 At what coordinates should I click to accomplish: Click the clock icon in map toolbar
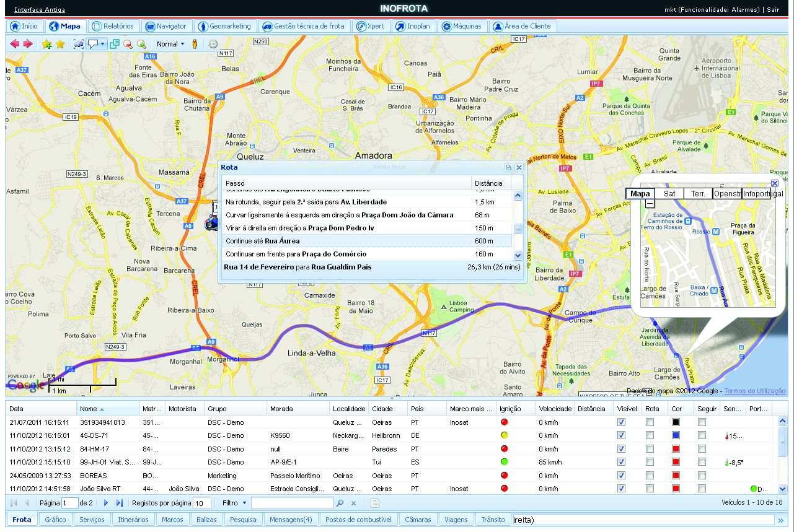pyautogui.click(x=213, y=44)
